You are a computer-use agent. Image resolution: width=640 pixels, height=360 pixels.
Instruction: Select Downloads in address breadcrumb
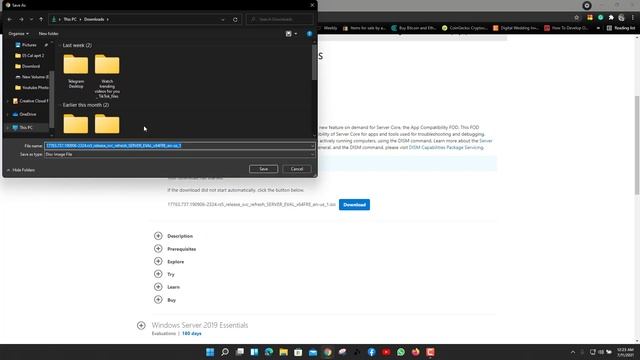(94, 19)
